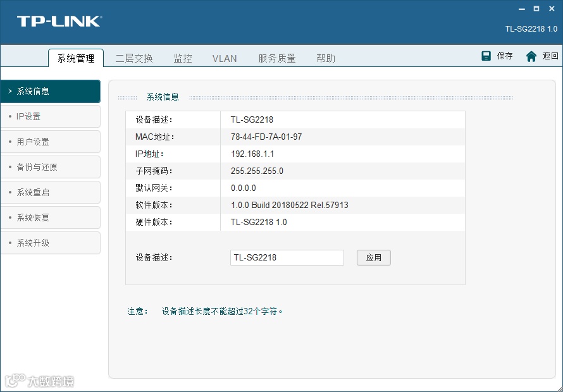Click the TL-SG2218 1.0 model title text
The width and height of the screenshot is (563, 392).
[x=531, y=29]
